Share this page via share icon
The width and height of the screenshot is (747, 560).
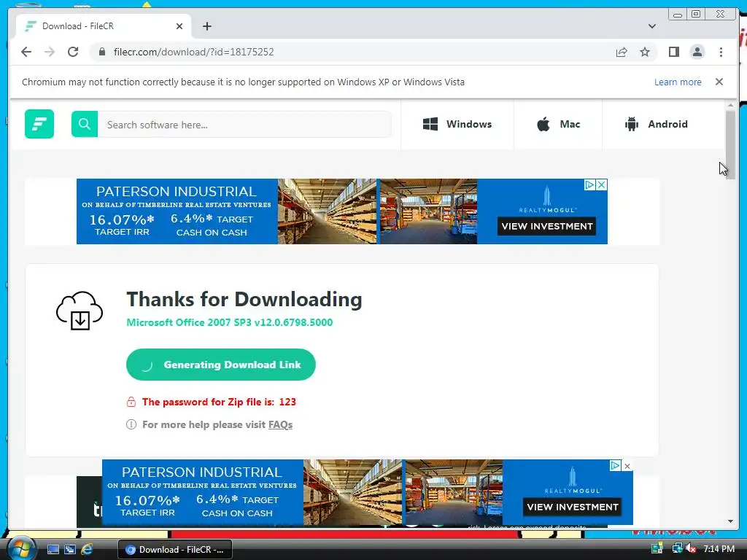tap(622, 52)
